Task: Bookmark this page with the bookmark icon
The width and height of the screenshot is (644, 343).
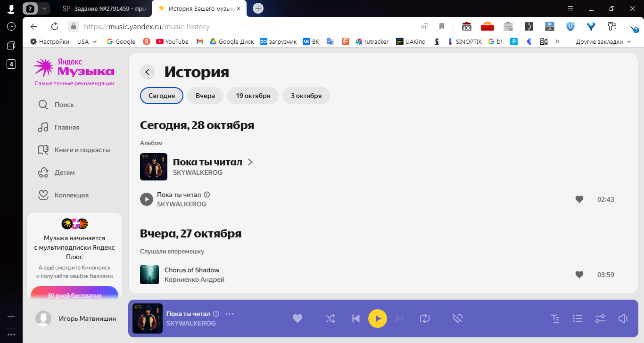Action: click(442, 26)
